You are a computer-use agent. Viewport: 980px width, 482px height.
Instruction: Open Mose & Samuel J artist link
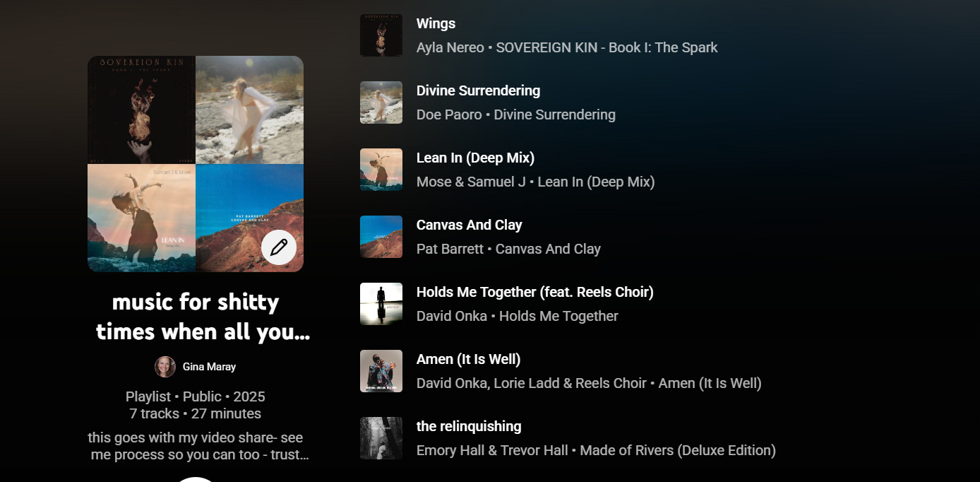pyautogui.click(x=471, y=182)
